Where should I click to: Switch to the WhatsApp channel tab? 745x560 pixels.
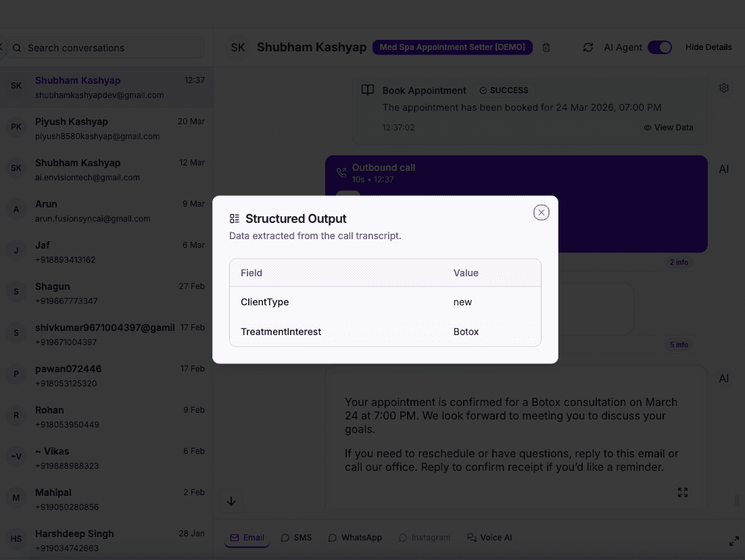coord(354,537)
